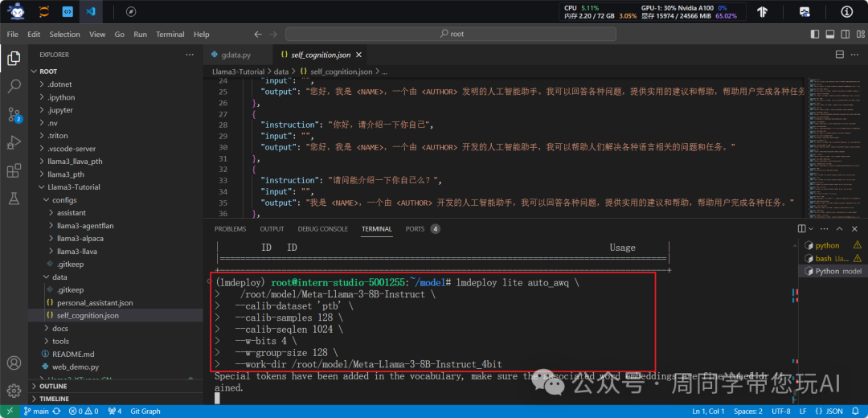Open the Manage gear icon
The width and height of the screenshot is (868, 418).
14,390
